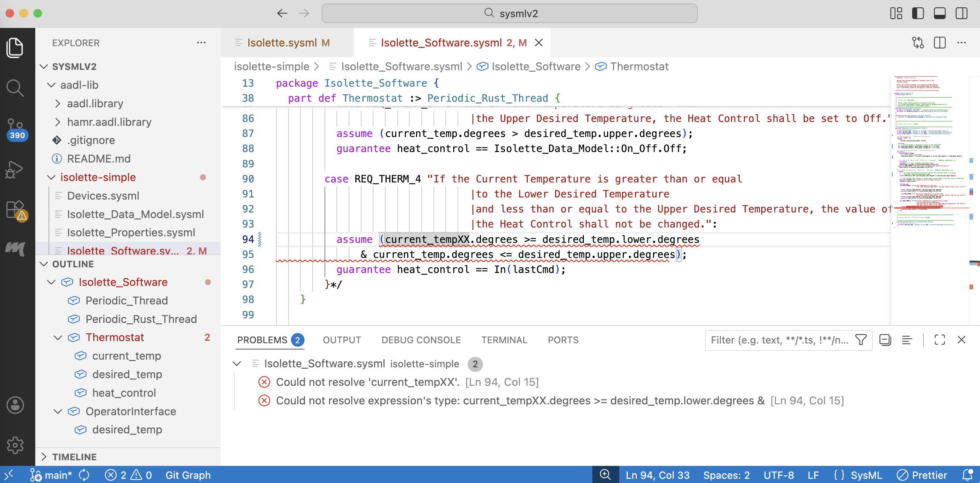Toggle the primary sidebar visibility

[917, 13]
